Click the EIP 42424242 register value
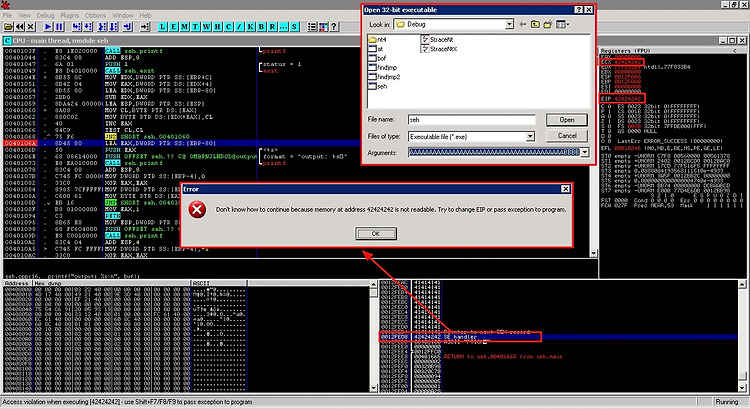This screenshot has height=409, width=750. (x=627, y=99)
